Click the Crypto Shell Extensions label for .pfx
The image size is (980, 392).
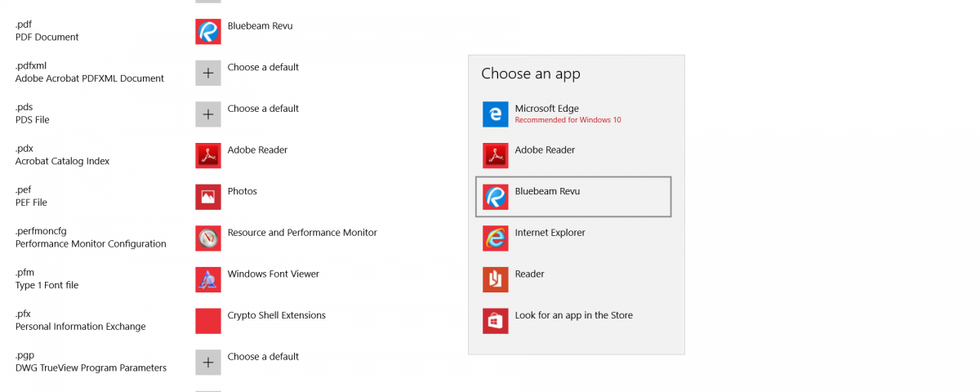277,315
